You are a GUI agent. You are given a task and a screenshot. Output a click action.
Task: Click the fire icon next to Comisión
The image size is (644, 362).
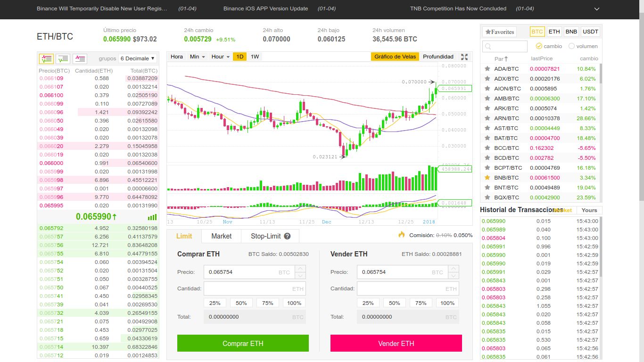coord(402,234)
